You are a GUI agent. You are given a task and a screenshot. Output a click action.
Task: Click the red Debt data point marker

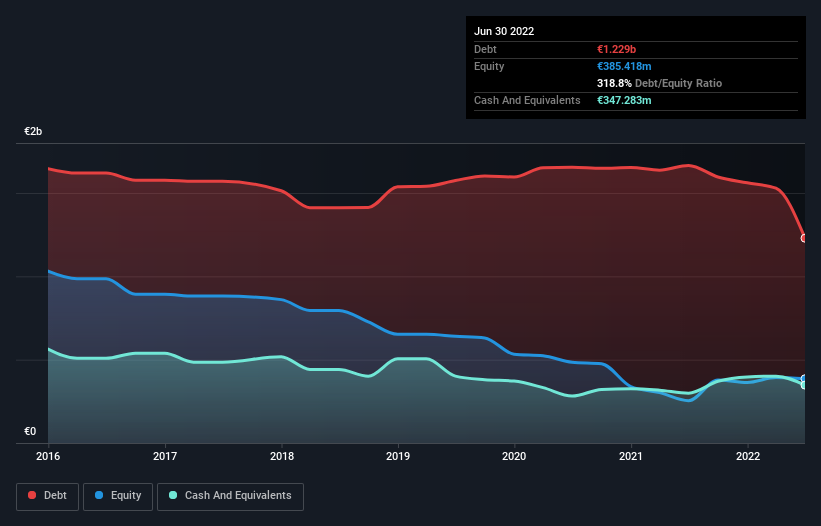point(804,238)
